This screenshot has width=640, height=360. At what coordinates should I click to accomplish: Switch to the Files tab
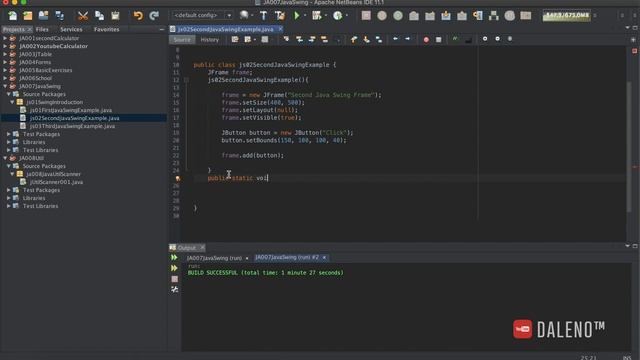(x=42, y=29)
